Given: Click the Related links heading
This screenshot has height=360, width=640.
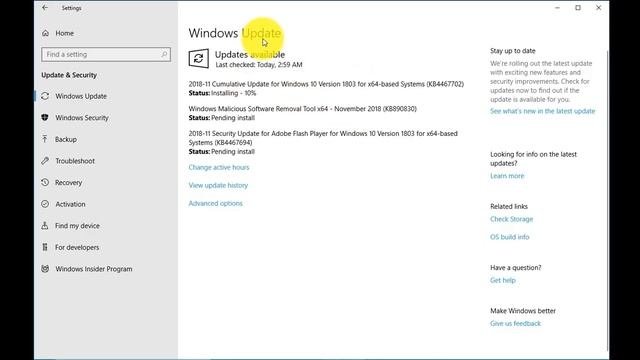Looking at the screenshot, I should click(x=509, y=207).
